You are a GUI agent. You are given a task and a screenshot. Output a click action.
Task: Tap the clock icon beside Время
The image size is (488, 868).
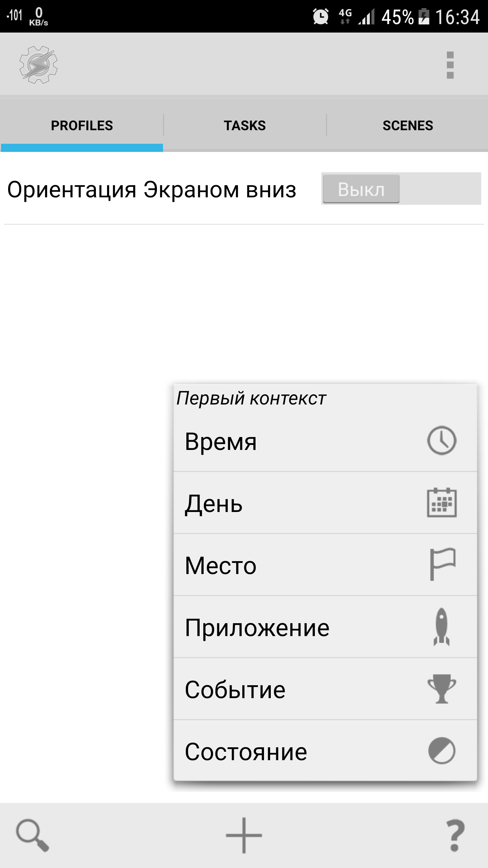pyautogui.click(x=442, y=440)
